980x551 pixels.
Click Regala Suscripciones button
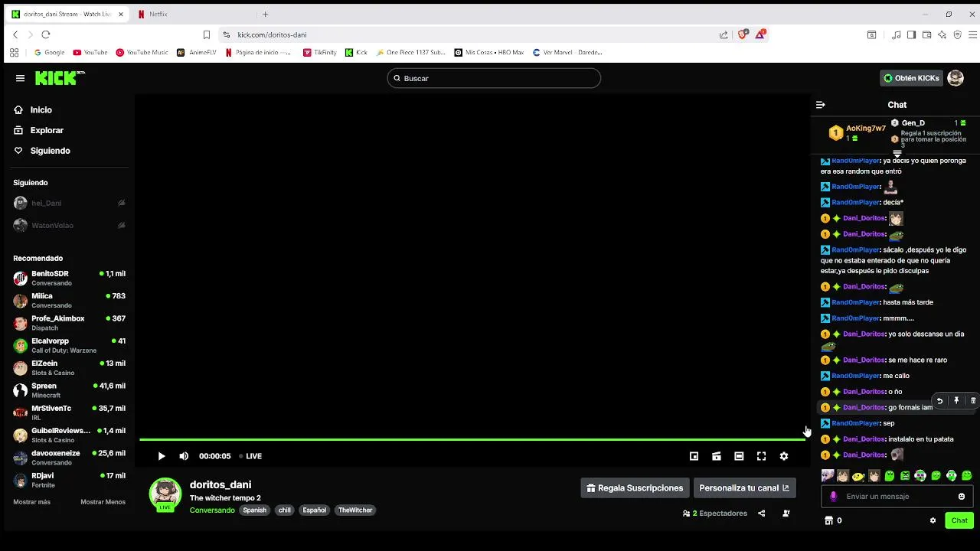coord(635,488)
